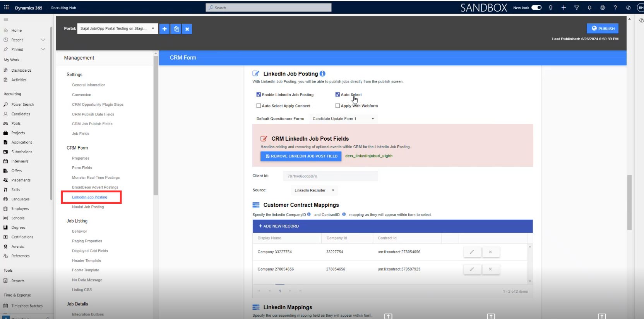644x319 pixels.
Task: Open Header Template under Job Listing
Action: coord(86,261)
